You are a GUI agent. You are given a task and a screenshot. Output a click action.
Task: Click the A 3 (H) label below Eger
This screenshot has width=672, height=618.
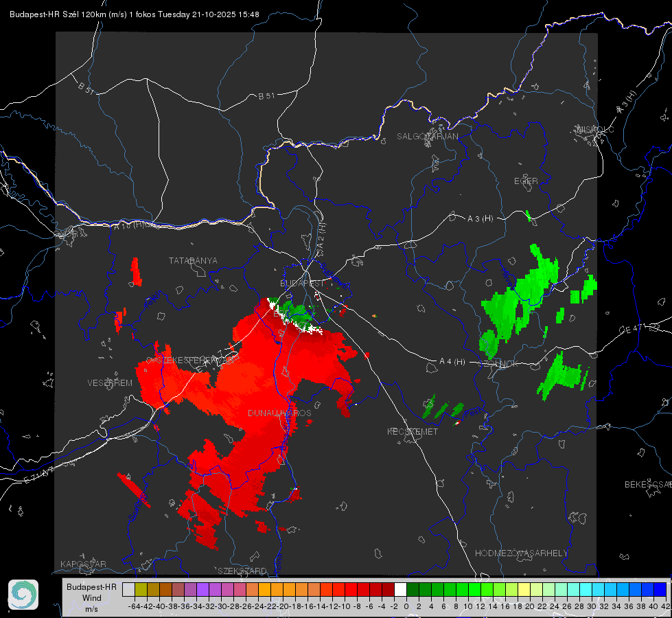point(480,219)
